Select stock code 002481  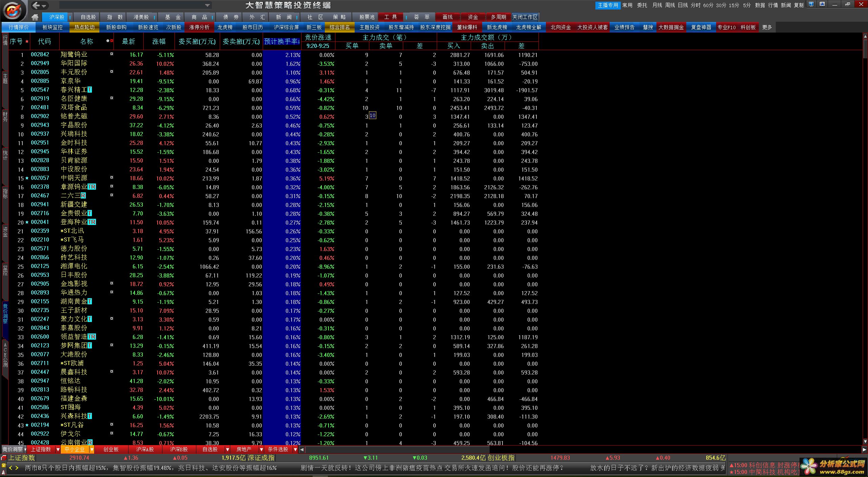pos(40,107)
